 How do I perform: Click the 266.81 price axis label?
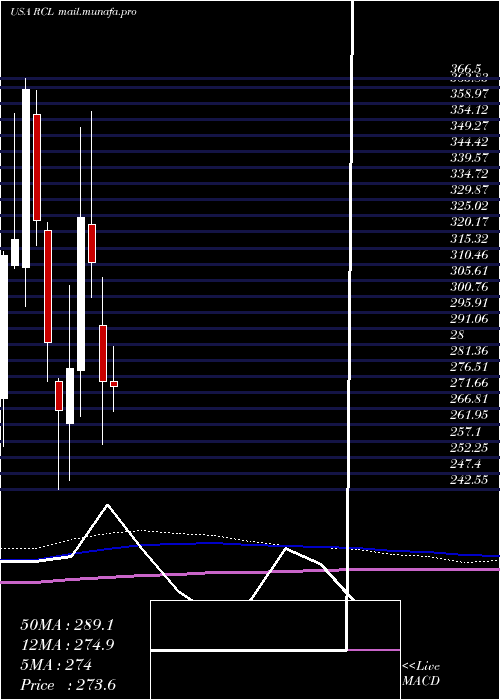tap(469, 399)
